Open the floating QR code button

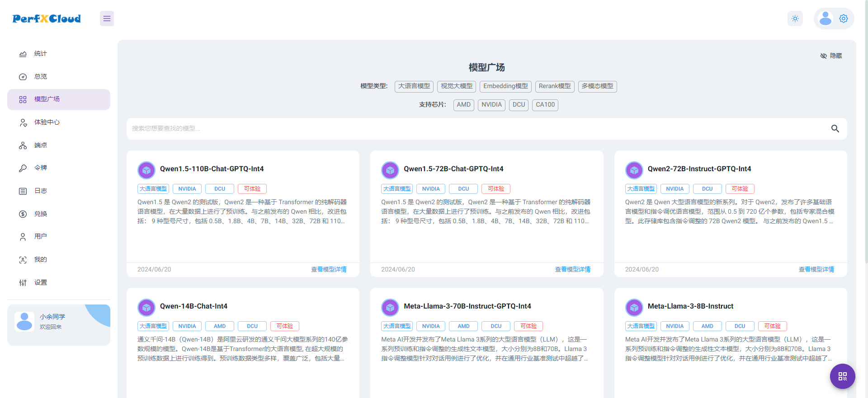pos(843,376)
